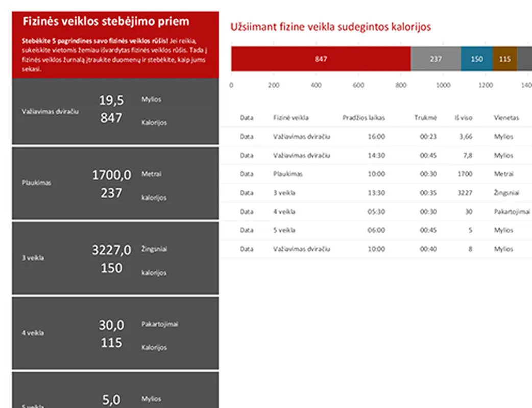Select the 3227,0 value in the left card
This screenshot has width=532, height=408.
point(112,250)
